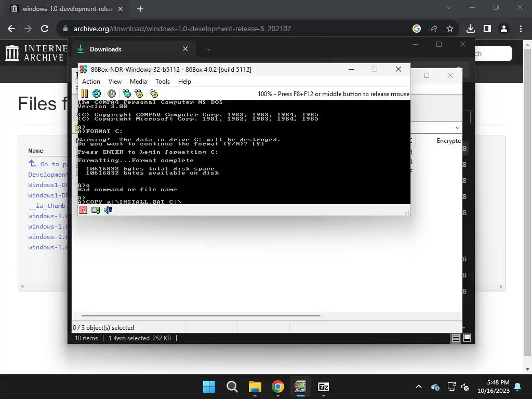Screen dimensions: 532x399
Task: Share this page from Chrome's address bar
Action: pyautogui.click(x=433, y=29)
